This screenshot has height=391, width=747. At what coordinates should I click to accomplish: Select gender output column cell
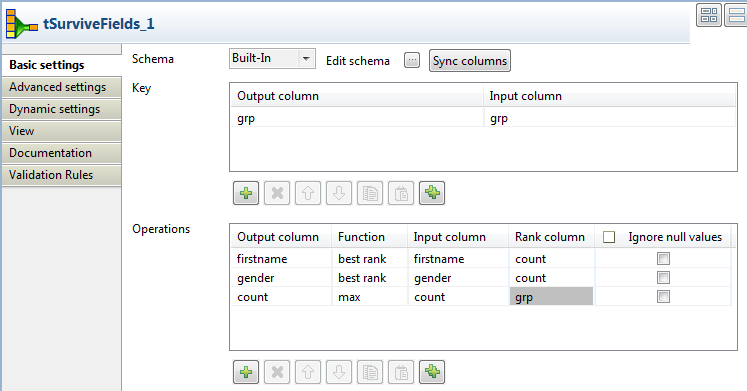pyautogui.click(x=282, y=278)
